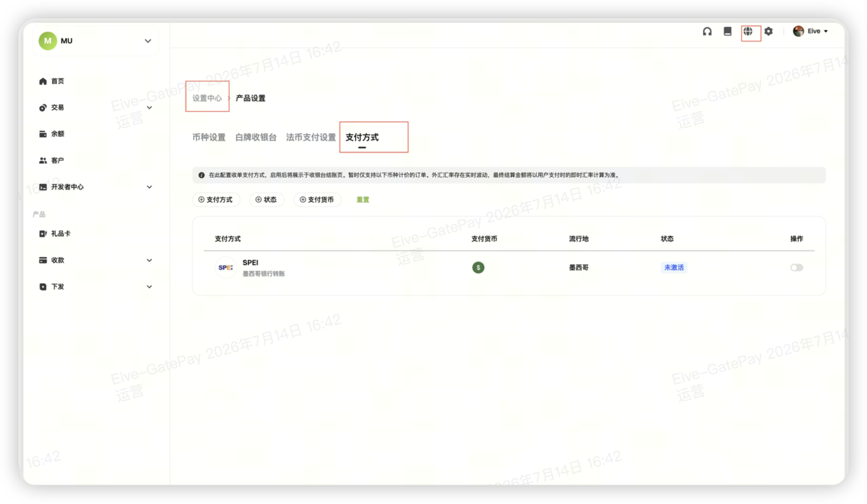
Task: Click the SPEI payment method logo
Action: (225, 267)
